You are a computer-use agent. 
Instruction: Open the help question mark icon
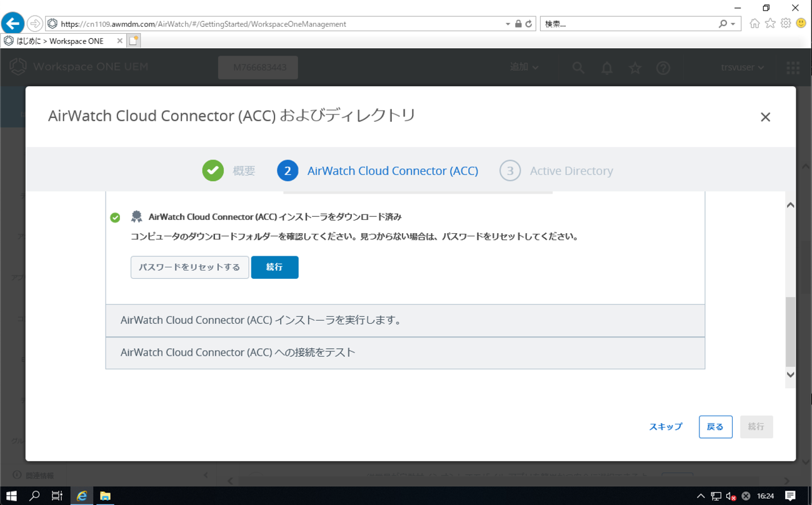[x=663, y=67]
